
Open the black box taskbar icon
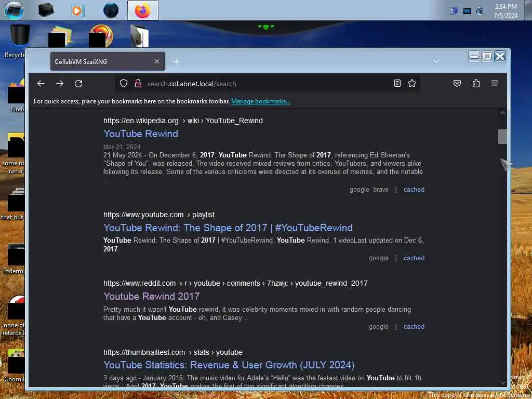[x=46, y=10]
